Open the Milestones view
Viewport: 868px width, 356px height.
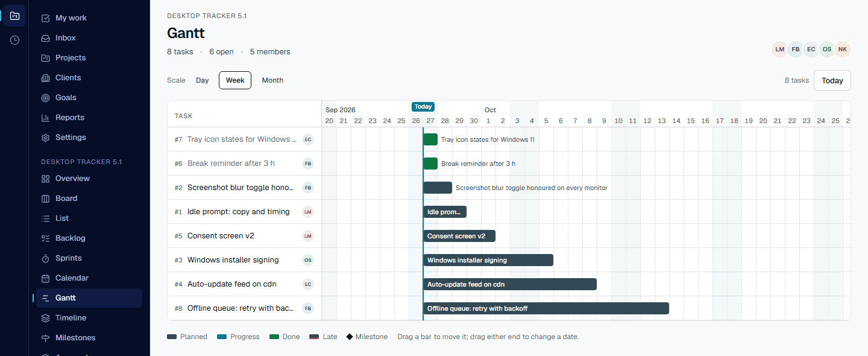89,338
